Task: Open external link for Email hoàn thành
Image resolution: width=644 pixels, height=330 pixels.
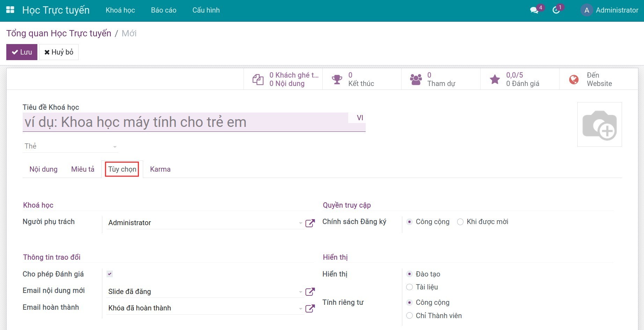Action: [310, 308]
